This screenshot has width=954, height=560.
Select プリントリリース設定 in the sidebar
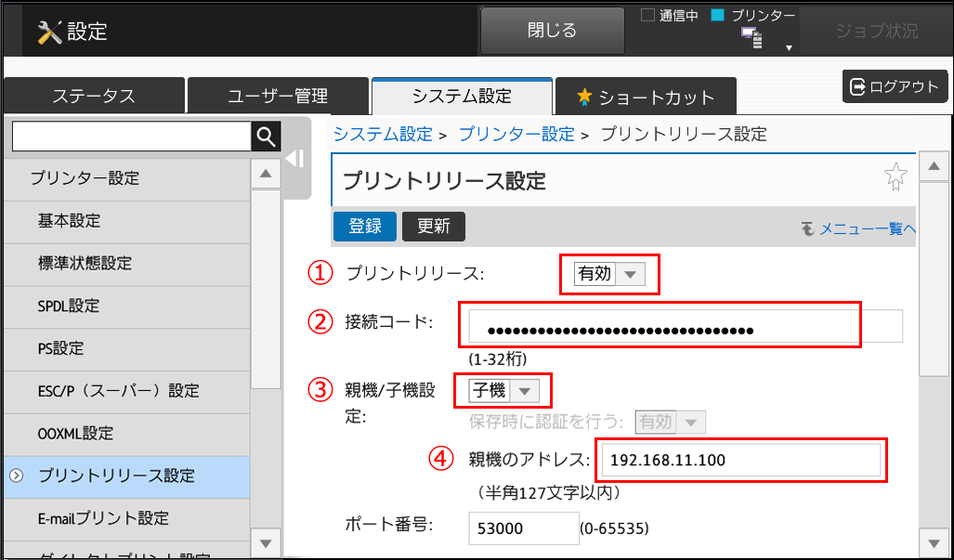tap(127, 476)
